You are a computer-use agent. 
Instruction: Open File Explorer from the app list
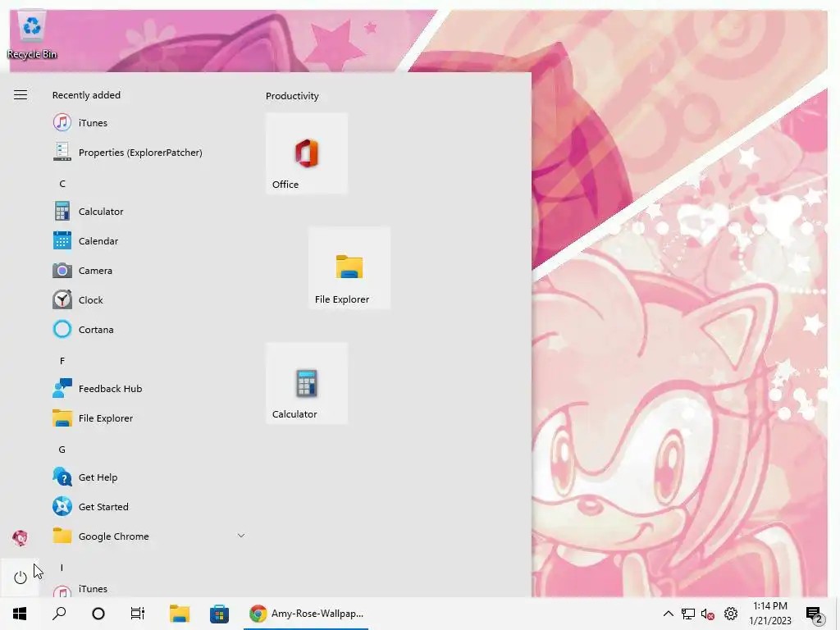tap(148, 418)
